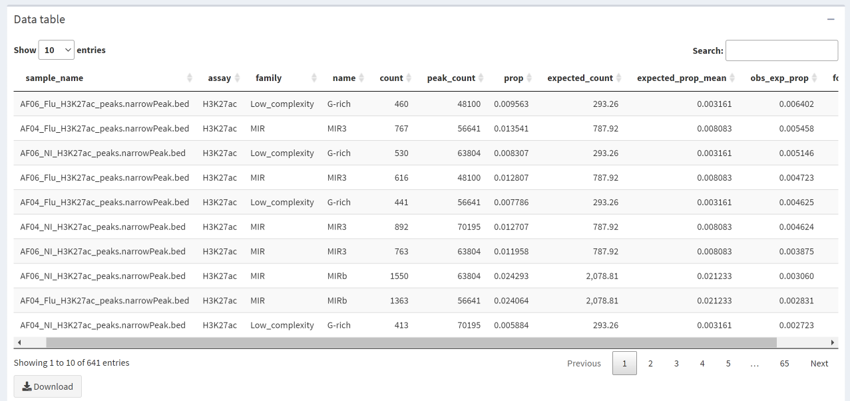Image resolution: width=850 pixels, height=401 pixels.
Task: Click left arrow of horizontal scrollbar
Action: [x=20, y=342]
